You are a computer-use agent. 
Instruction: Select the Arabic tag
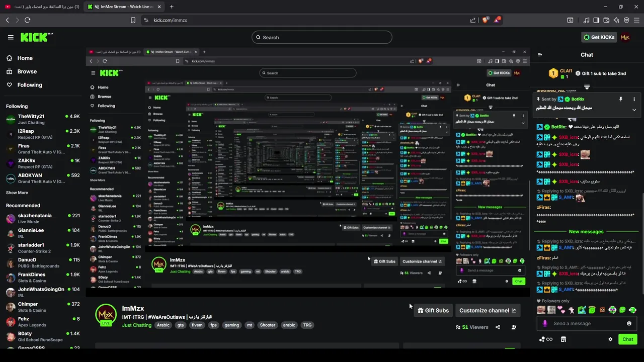click(x=164, y=325)
